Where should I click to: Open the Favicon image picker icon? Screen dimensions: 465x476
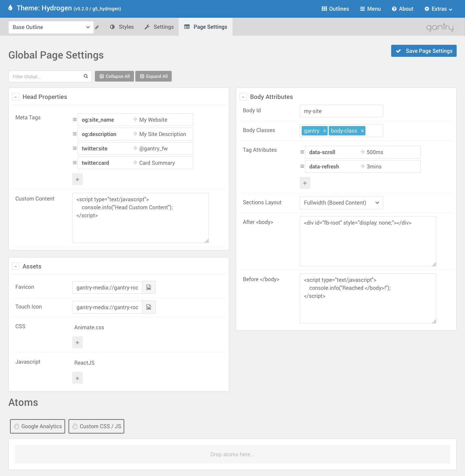pos(149,287)
